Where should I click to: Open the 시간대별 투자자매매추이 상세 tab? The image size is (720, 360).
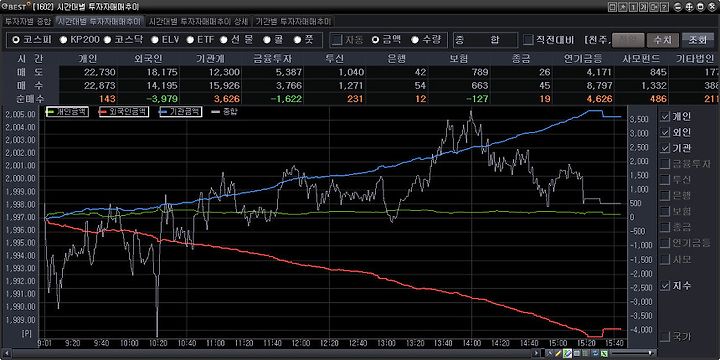tap(199, 21)
